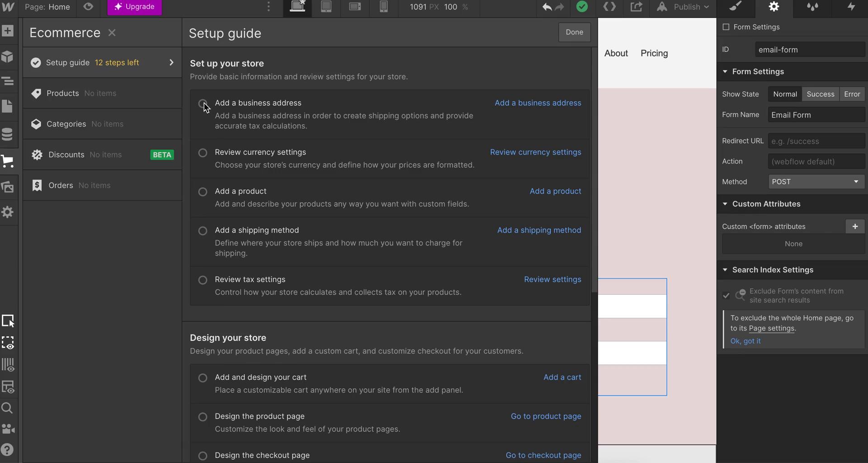The image size is (868, 463).
Task: Show the Success form state
Action: point(820,94)
